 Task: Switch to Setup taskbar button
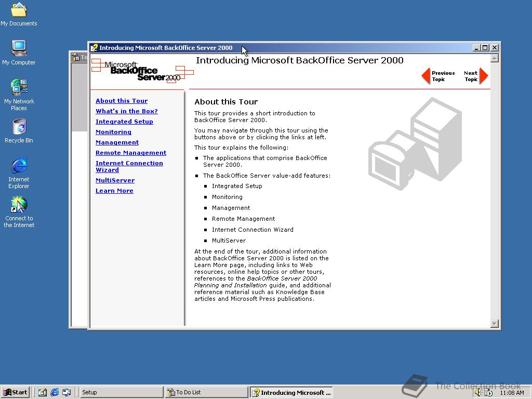click(122, 392)
